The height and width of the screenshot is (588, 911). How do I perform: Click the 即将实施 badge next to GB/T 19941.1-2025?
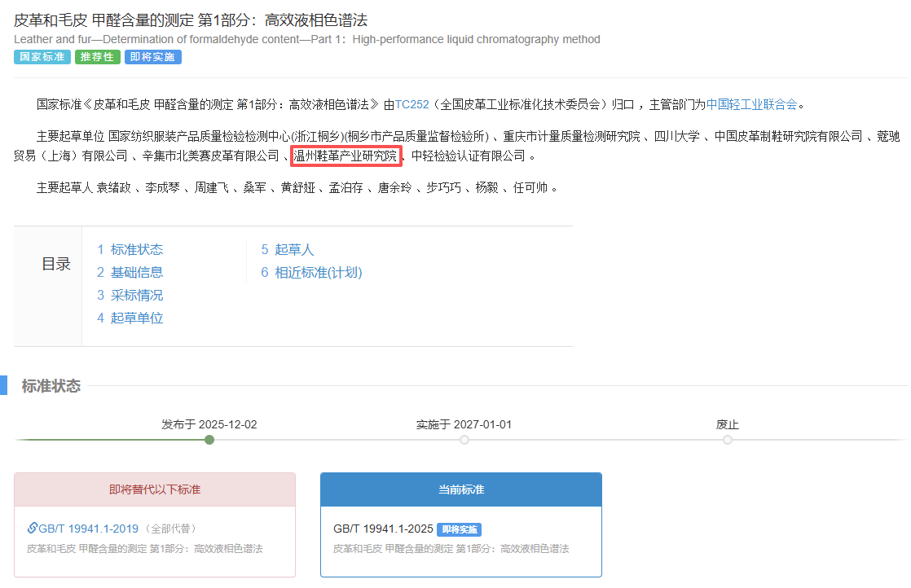click(459, 529)
